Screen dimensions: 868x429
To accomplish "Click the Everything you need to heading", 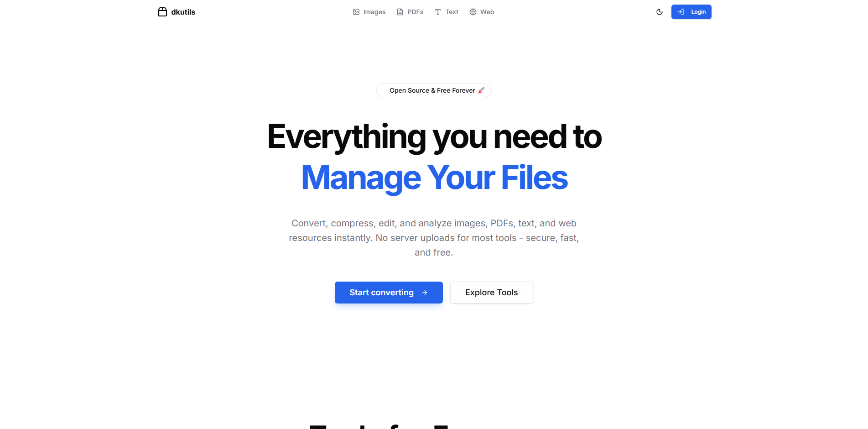I will (x=434, y=136).
